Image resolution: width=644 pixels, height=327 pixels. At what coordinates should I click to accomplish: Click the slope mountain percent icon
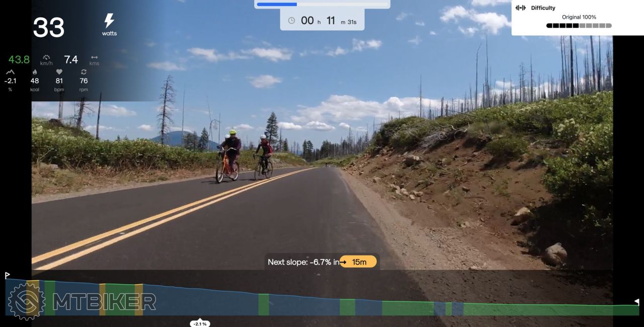(10, 72)
